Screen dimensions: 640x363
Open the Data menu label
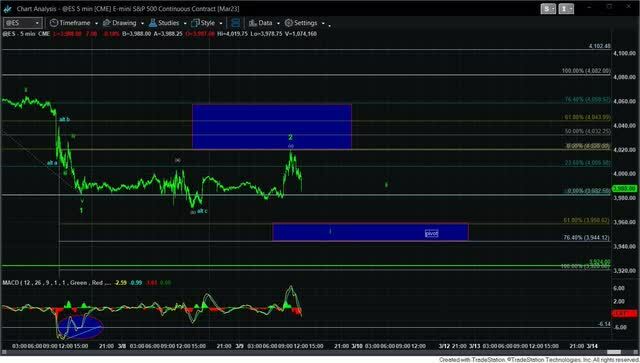coord(265,23)
